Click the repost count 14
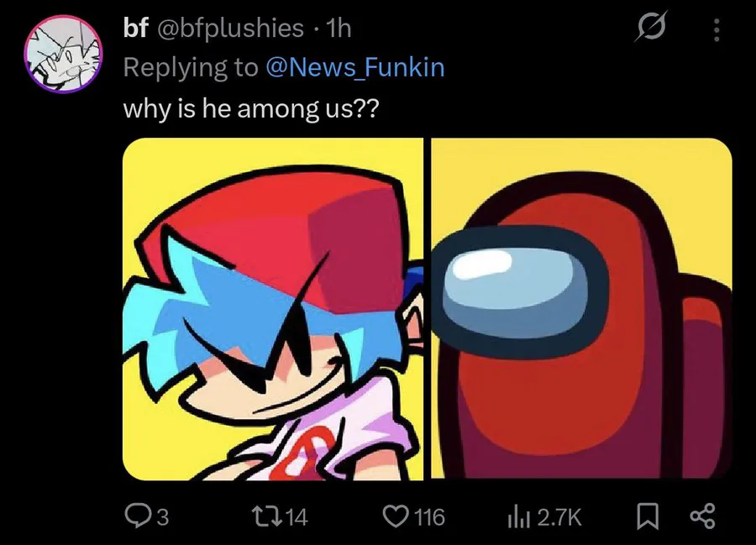The image size is (756, 545). [x=297, y=517]
